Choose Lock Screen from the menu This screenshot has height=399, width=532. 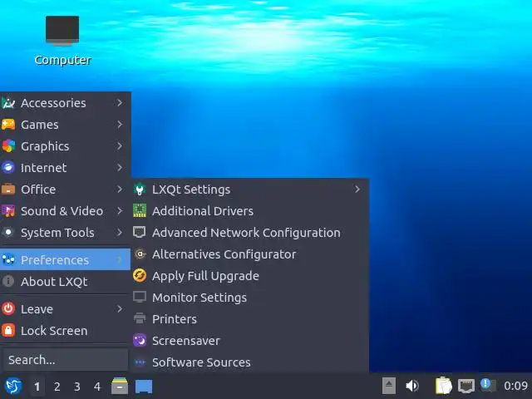(65, 331)
